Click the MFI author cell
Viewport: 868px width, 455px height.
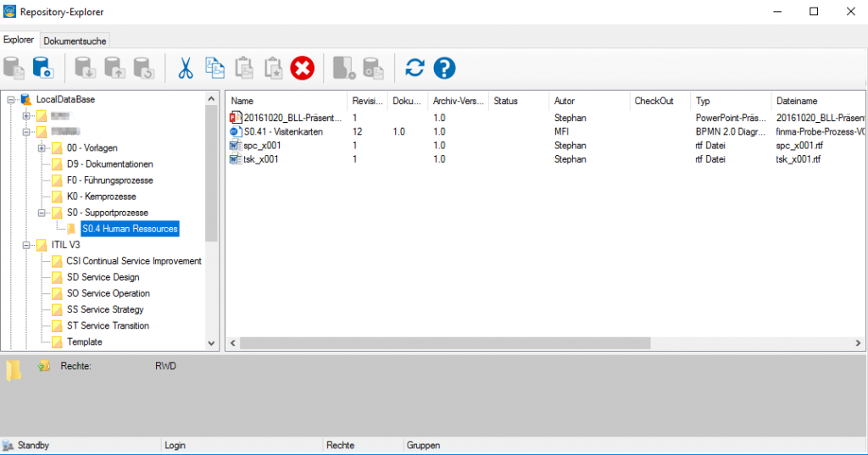(x=561, y=131)
